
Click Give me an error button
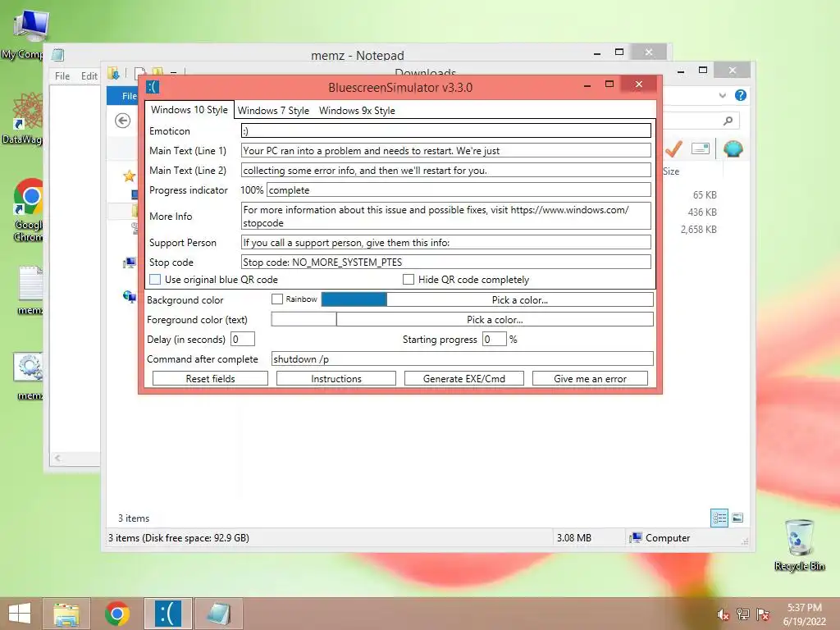(x=590, y=378)
